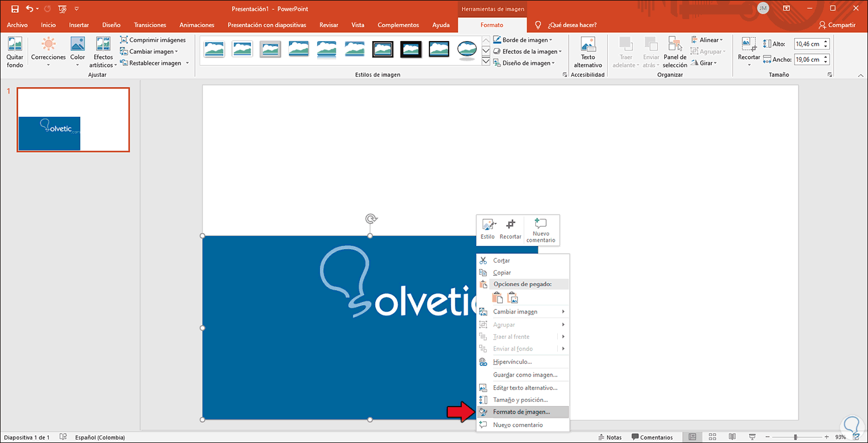Apply the oval picture style at the gallery end
Screen dimensions: 868x443
(x=467, y=49)
